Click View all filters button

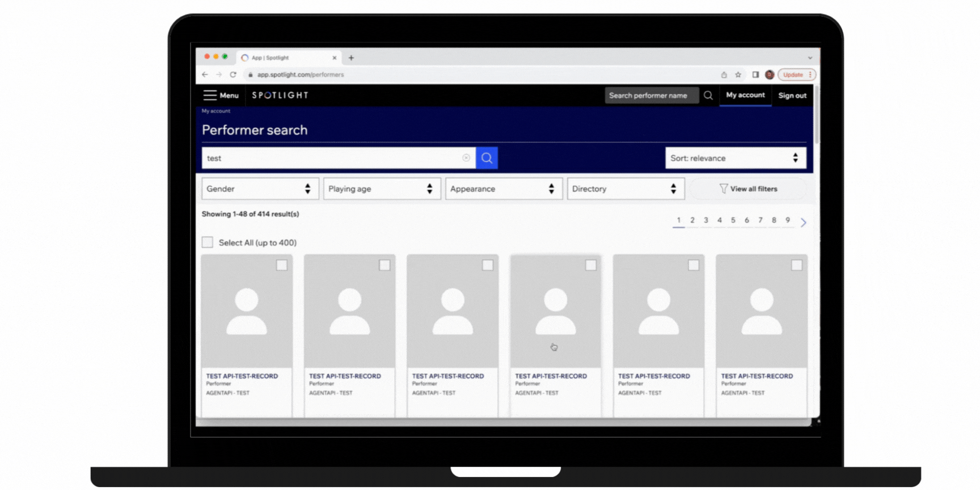(x=748, y=189)
